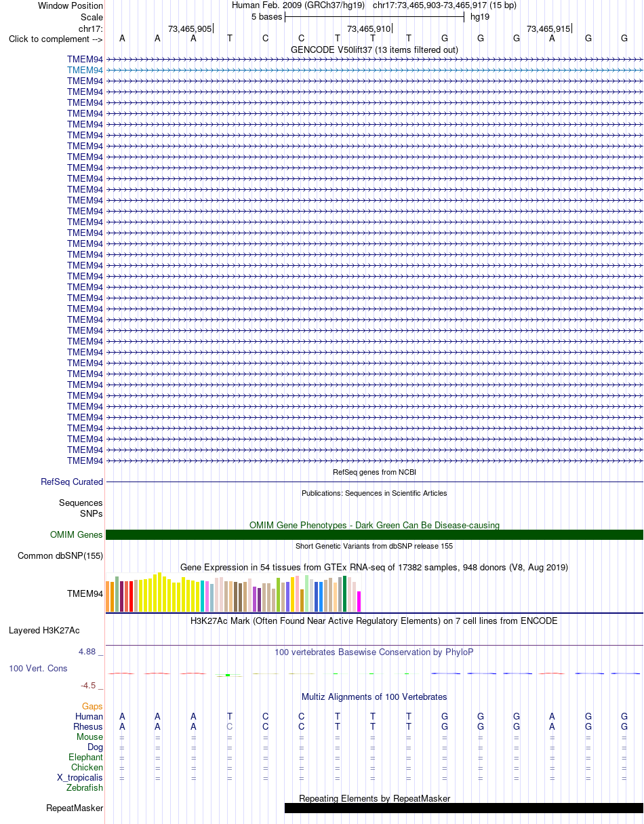Open the GENCODE V50lift37 track title
Viewport: 644px width, 824px height.
point(374,50)
